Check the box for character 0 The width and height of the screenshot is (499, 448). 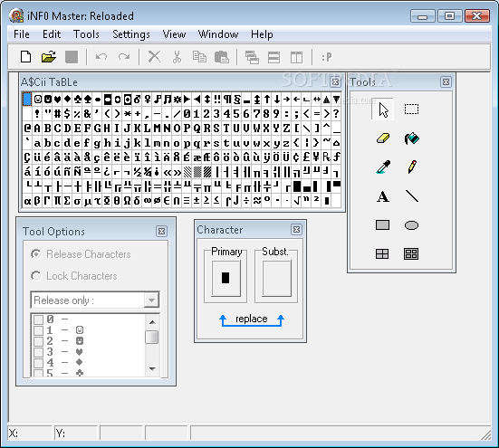click(39, 319)
